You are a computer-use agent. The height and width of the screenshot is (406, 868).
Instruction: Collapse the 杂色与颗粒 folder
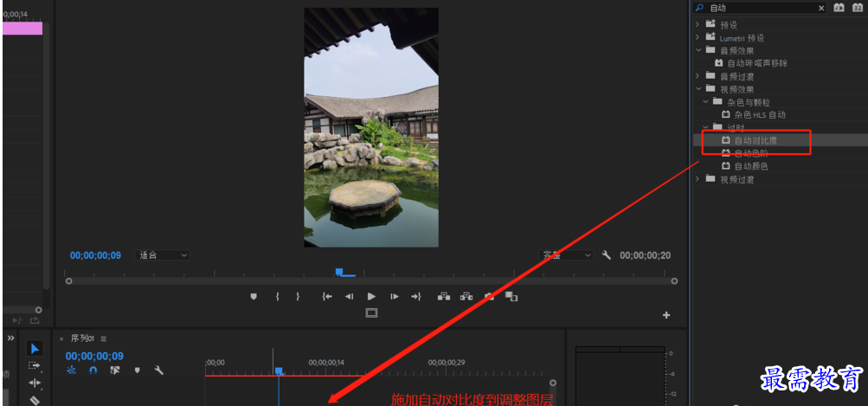[x=705, y=102]
